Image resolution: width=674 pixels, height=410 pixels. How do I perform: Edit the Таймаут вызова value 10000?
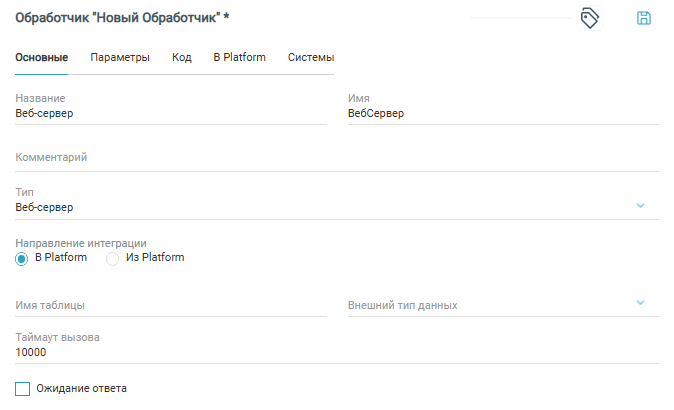click(336, 353)
